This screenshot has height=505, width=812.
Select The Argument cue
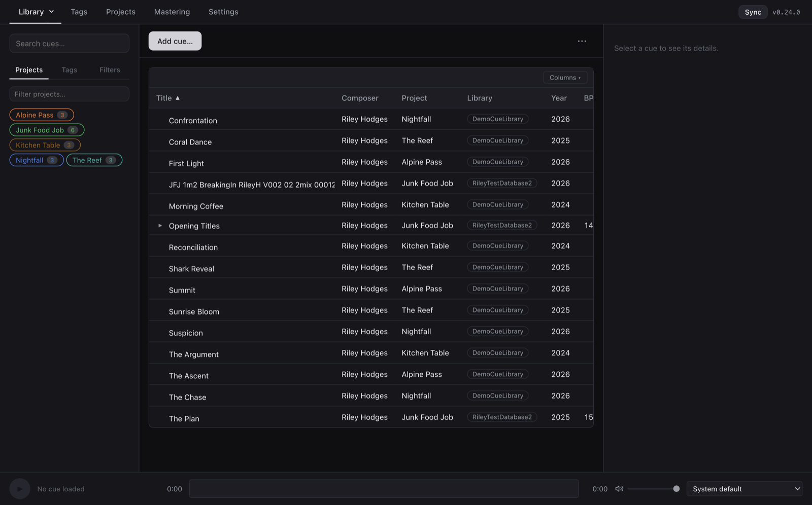pyautogui.click(x=194, y=354)
